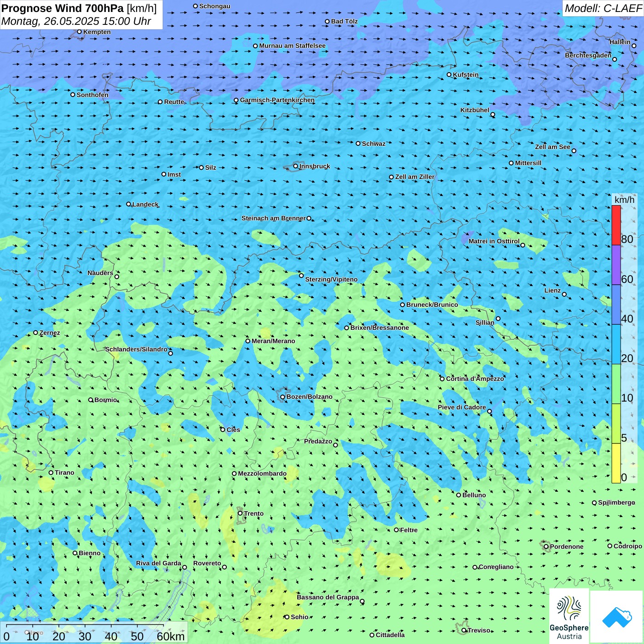Viewport: 644px width, 644px height.
Task: Click the 'Kitzbühel' label
Action: (x=475, y=110)
